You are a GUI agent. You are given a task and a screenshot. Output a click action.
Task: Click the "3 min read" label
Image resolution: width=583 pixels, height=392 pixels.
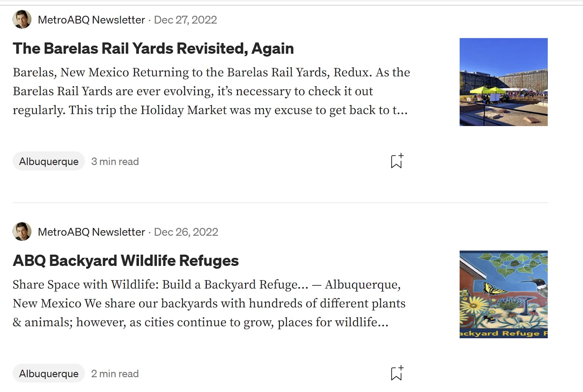pos(115,161)
